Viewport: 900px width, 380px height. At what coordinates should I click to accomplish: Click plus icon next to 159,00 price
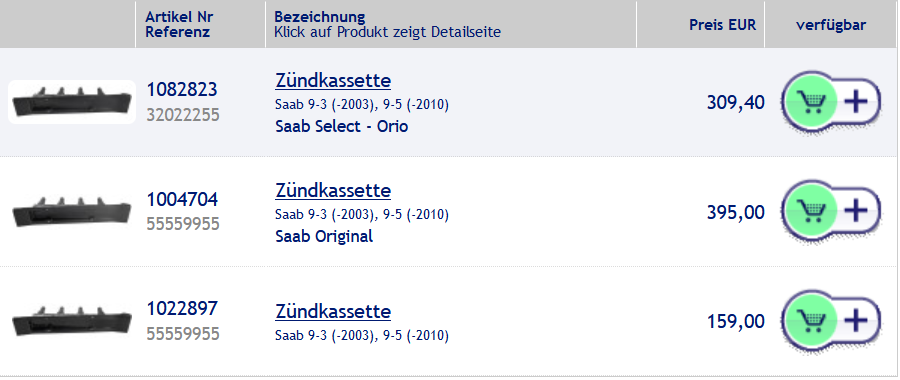point(856,320)
